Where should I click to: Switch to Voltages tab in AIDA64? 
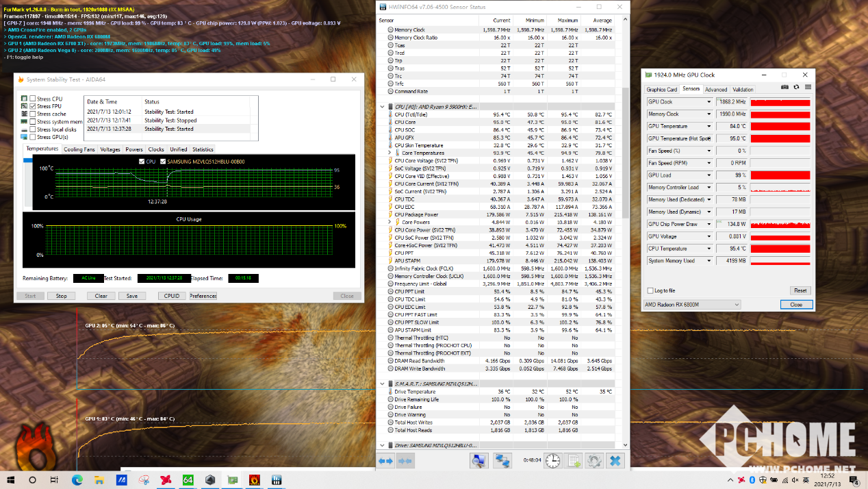[x=110, y=149]
